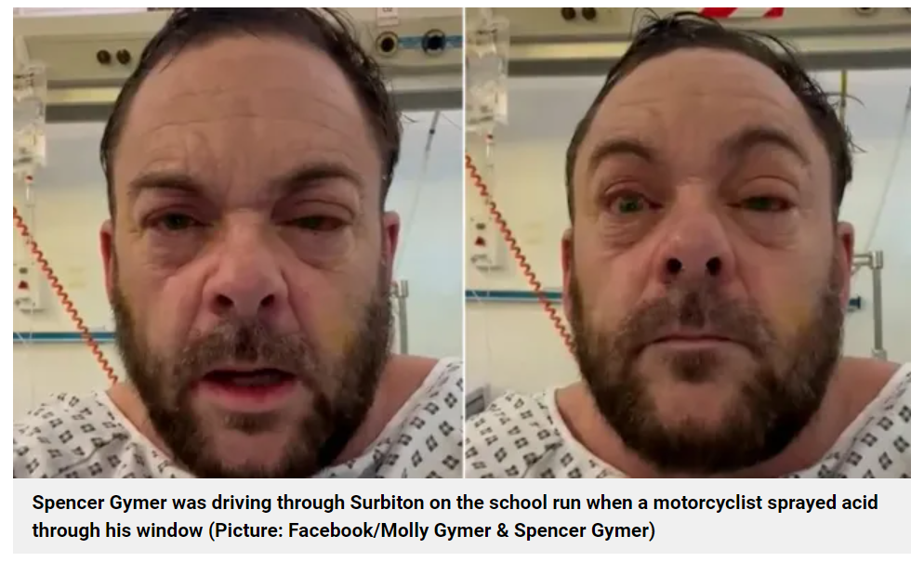Screen dimensions: 924x575
Task: Open the right hospital photo
Action: tap(688, 242)
